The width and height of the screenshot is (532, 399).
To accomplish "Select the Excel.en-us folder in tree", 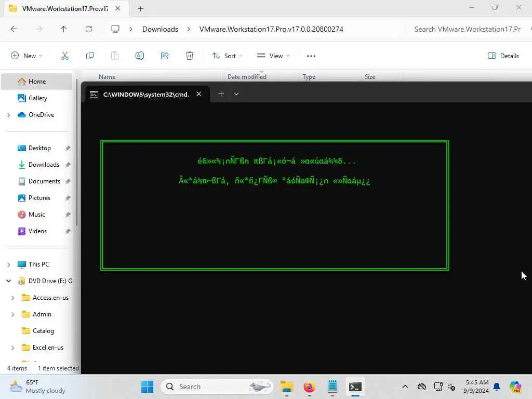I will point(48,348).
